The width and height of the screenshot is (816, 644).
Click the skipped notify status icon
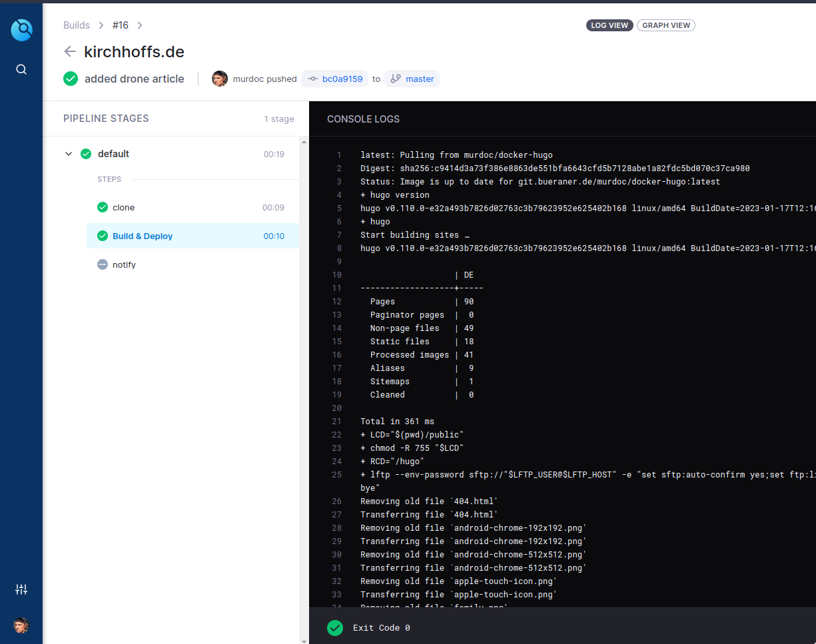pyautogui.click(x=103, y=264)
